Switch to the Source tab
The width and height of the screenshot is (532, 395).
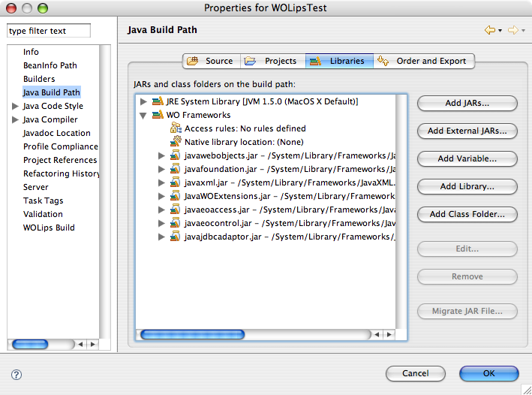[212, 61]
